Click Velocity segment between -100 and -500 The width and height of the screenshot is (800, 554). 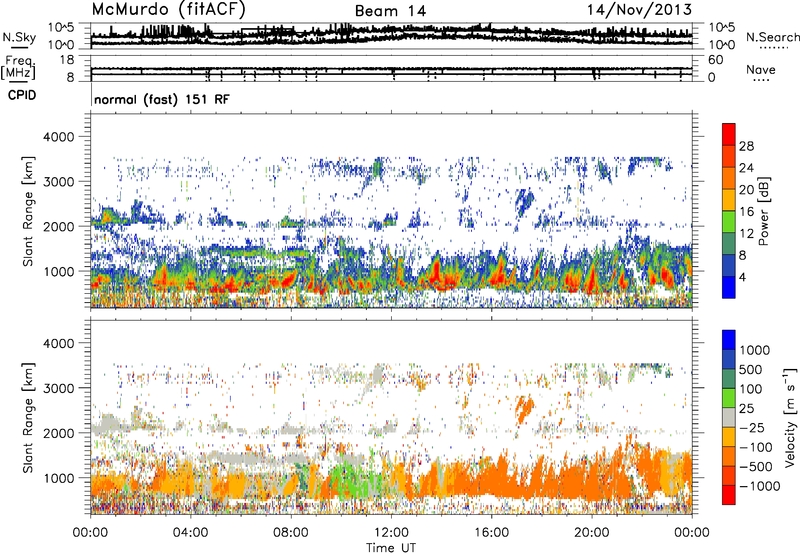click(729, 456)
